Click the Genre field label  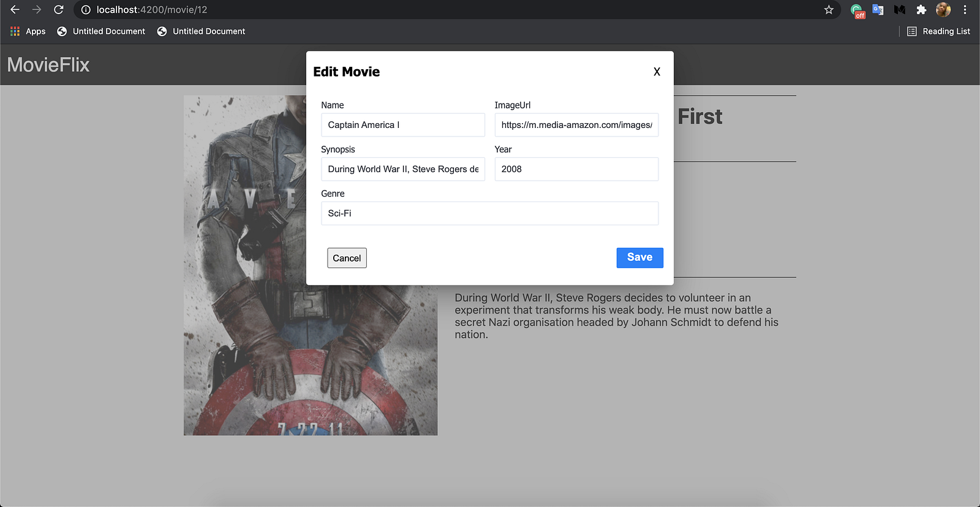click(x=333, y=193)
